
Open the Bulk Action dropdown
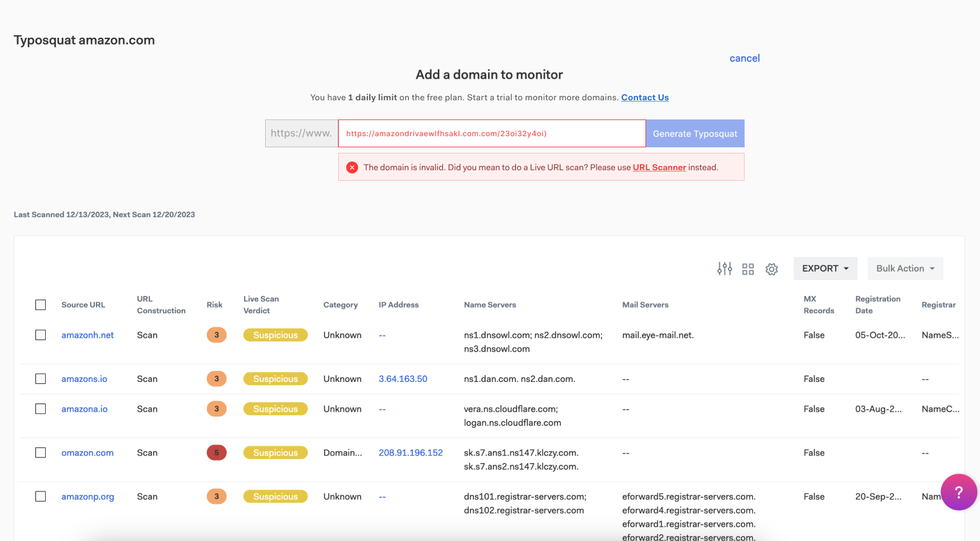pyautogui.click(x=905, y=269)
